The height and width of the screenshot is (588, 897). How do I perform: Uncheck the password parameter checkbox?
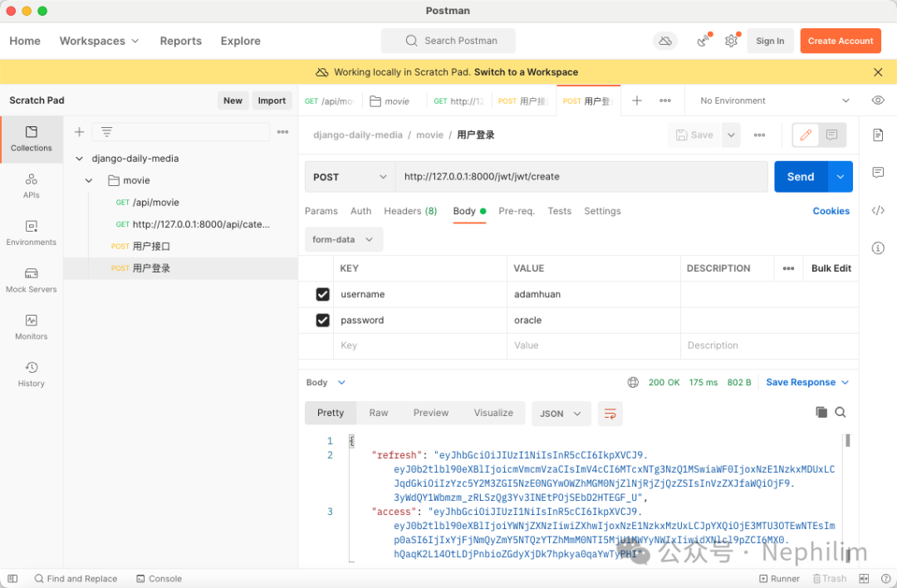(322, 321)
